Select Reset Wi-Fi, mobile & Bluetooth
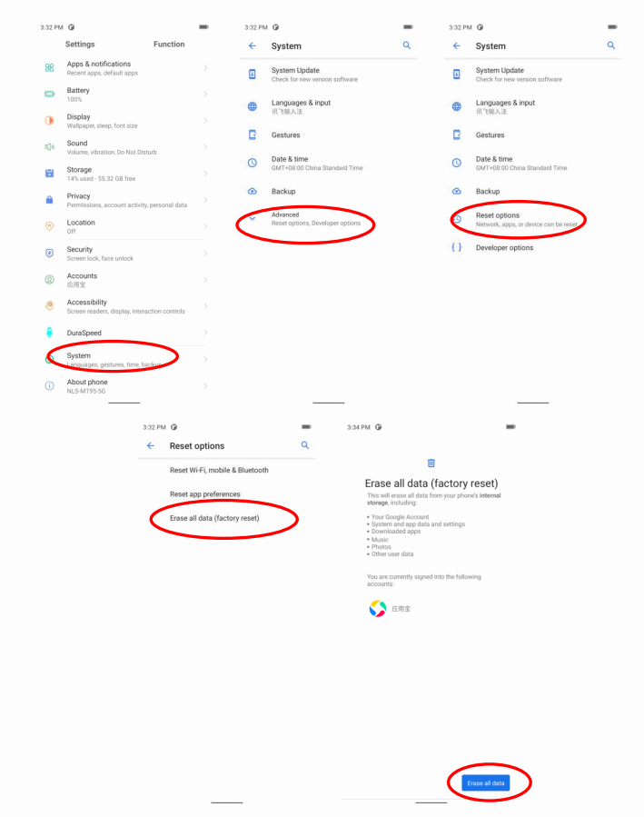The width and height of the screenshot is (644, 817). (x=219, y=470)
